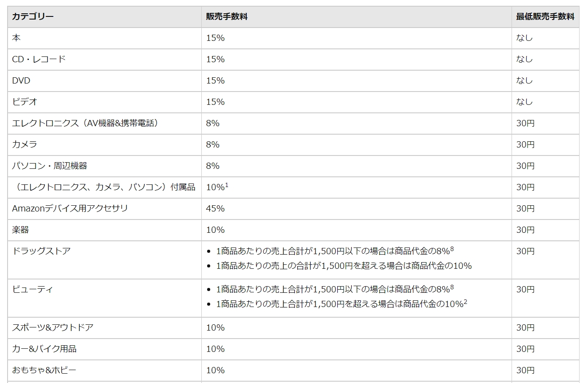This screenshot has height=383, width=588.
Task: Select the CD・レコード category cell
Action: 39,60
